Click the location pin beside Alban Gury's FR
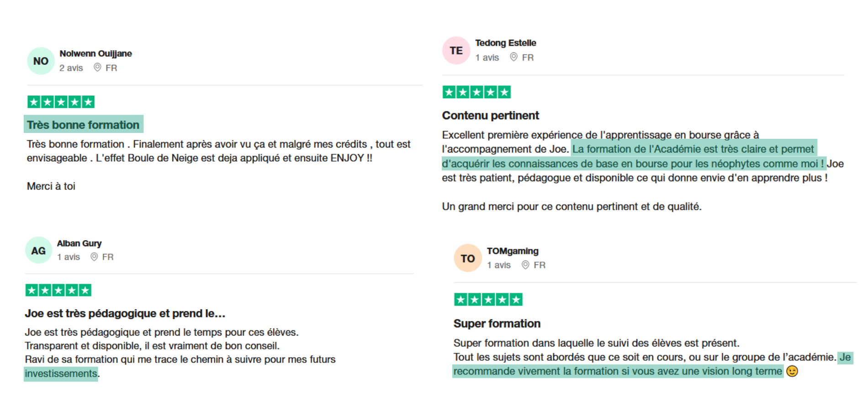Screen dimensions: 868x411 click(x=94, y=257)
